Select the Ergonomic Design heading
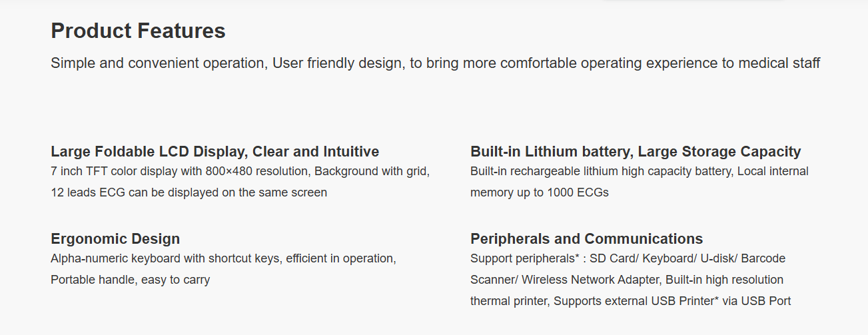Image resolution: width=868 pixels, height=335 pixels. [115, 239]
